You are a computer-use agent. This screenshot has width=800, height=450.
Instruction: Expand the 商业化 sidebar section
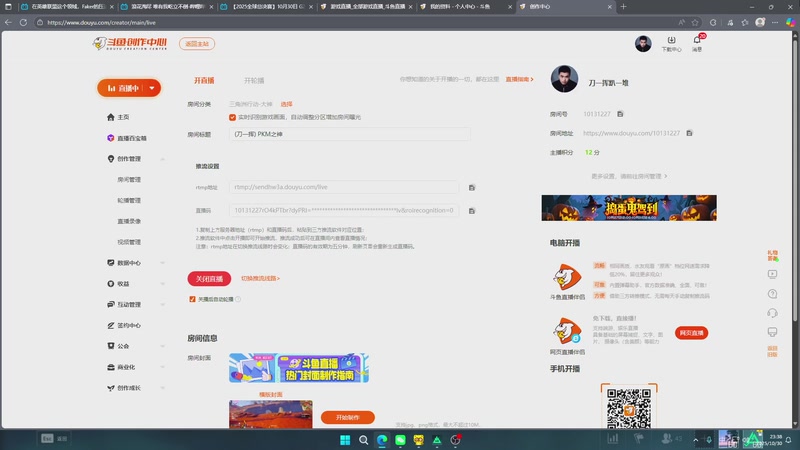coord(163,367)
